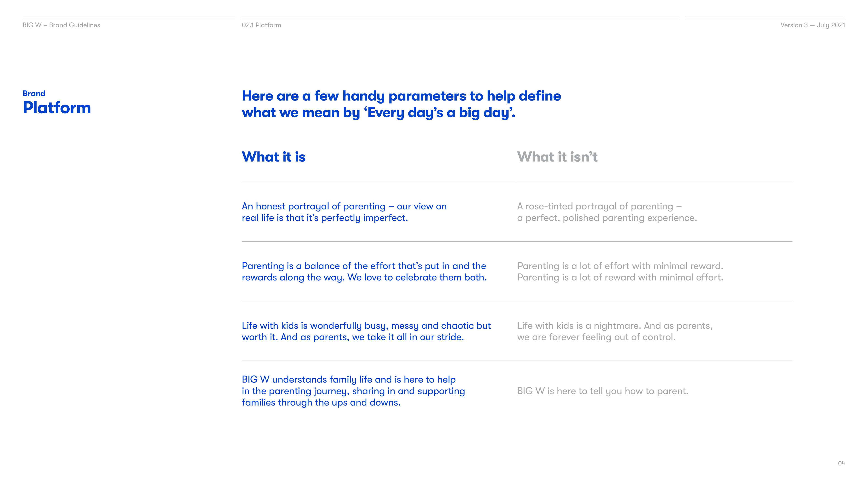Click 'Parenting is a lot of reward with minimal effort'

pos(620,277)
